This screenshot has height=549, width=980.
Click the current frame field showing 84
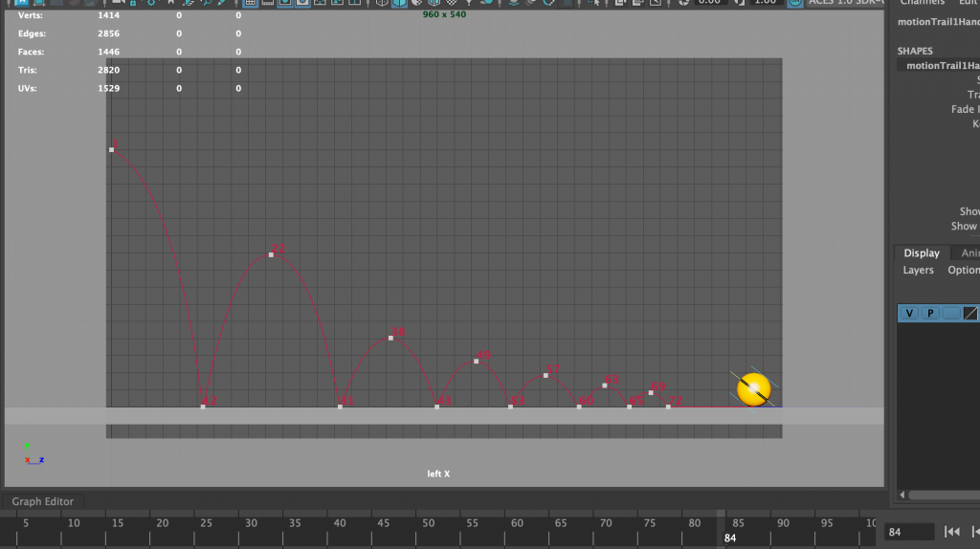pos(909,532)
